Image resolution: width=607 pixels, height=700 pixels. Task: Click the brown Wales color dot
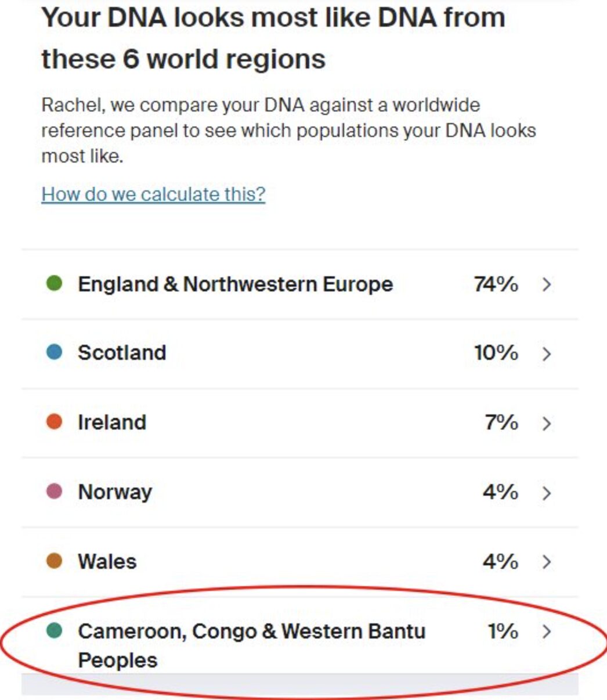pos(54,561)
